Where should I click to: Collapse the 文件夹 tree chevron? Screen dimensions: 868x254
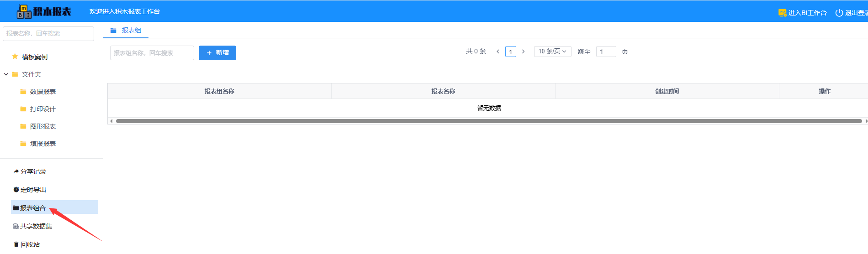6,74
